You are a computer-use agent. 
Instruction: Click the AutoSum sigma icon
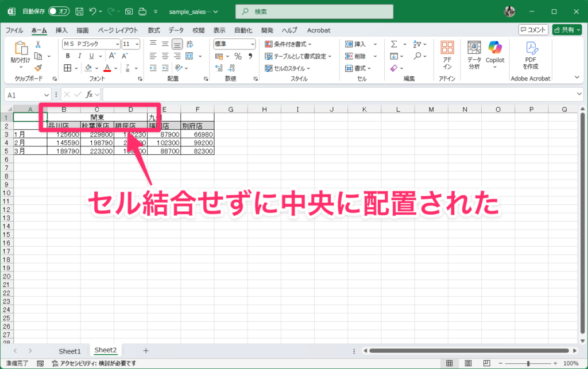coord(394,44)
